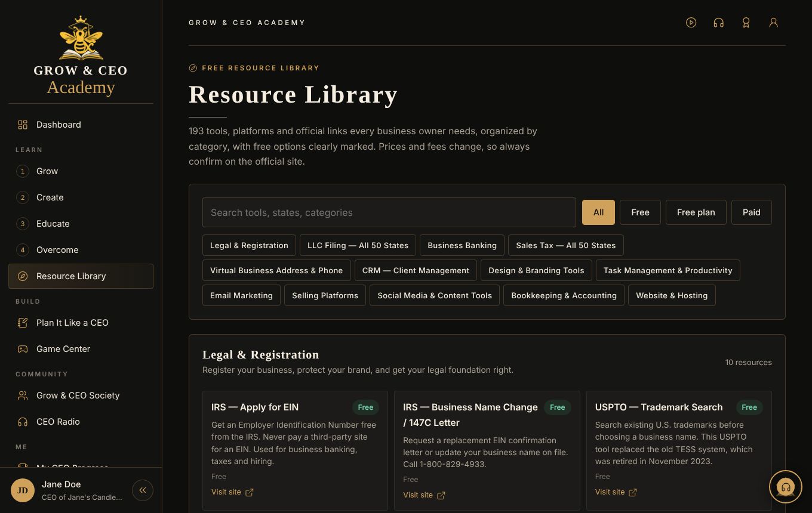Screen dimensions: 812x513
Task: Open the Dashboard page
Action: [x=81, y=125]
